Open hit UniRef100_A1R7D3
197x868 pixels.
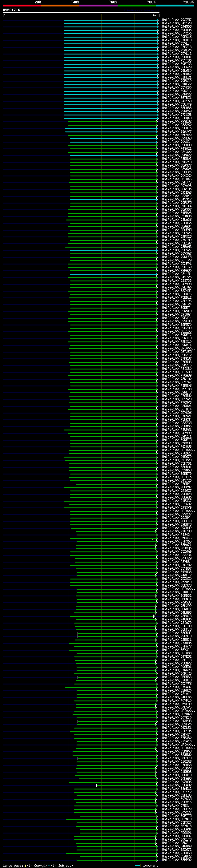coord(177,531)
